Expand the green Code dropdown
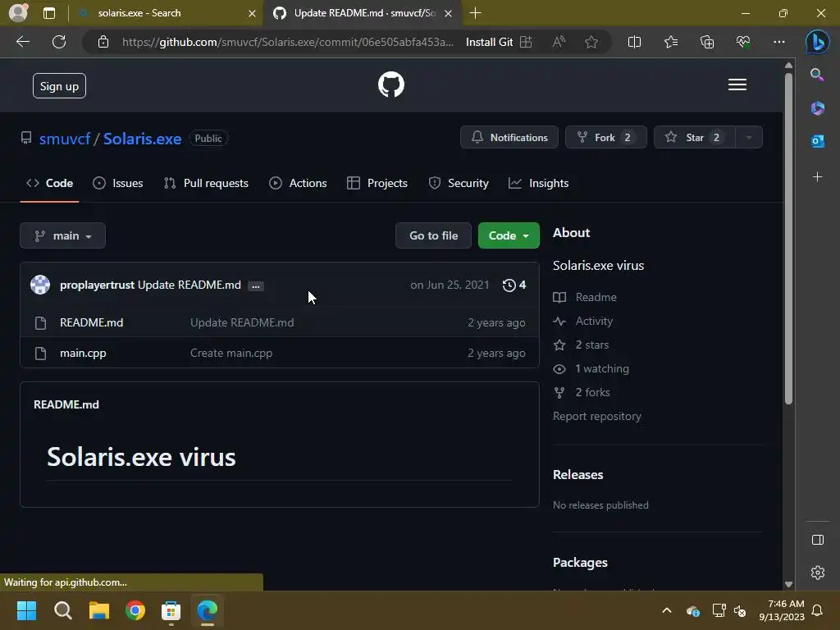Screen dimensions: 840x630 pyautogui.click(x=509, y=235)
